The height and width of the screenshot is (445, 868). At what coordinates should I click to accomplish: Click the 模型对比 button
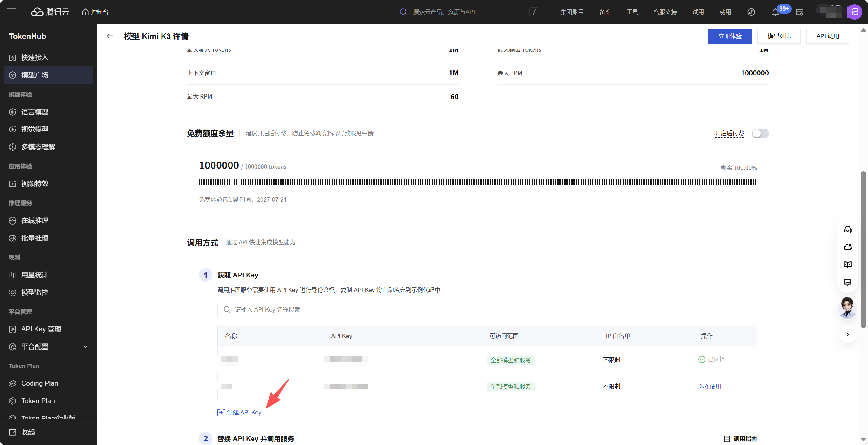tap(779, 36)
